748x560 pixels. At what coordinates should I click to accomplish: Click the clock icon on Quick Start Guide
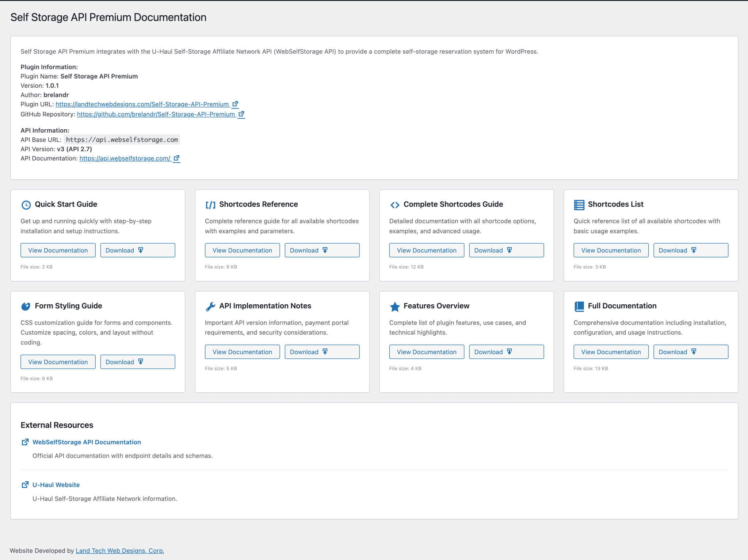click(x=26, y=205)
